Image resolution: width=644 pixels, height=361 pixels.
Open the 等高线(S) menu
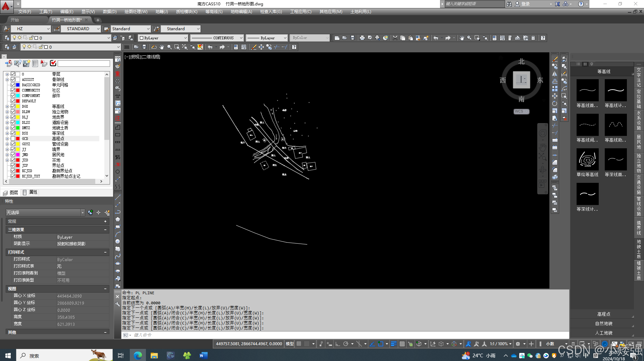tap(214, 12)
